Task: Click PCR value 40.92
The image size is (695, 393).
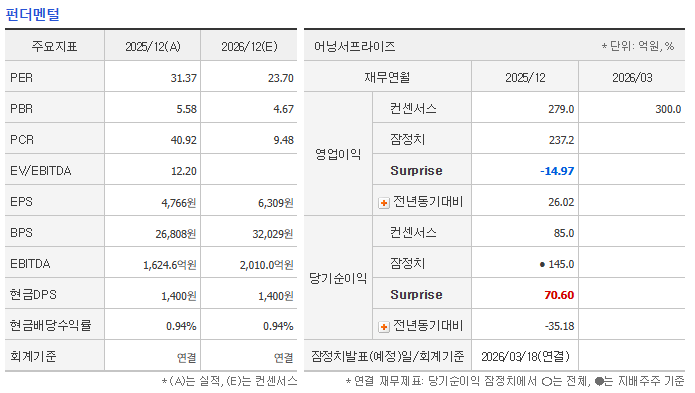Action: click(184, 140)
